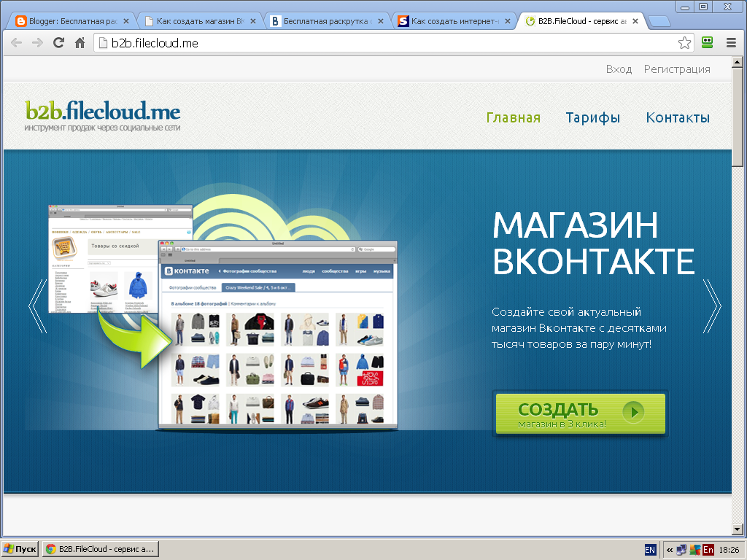Viewport: 747px width, 560px height.
Task: Click the taskbar clock 18:26
Action: coord(729,550)
